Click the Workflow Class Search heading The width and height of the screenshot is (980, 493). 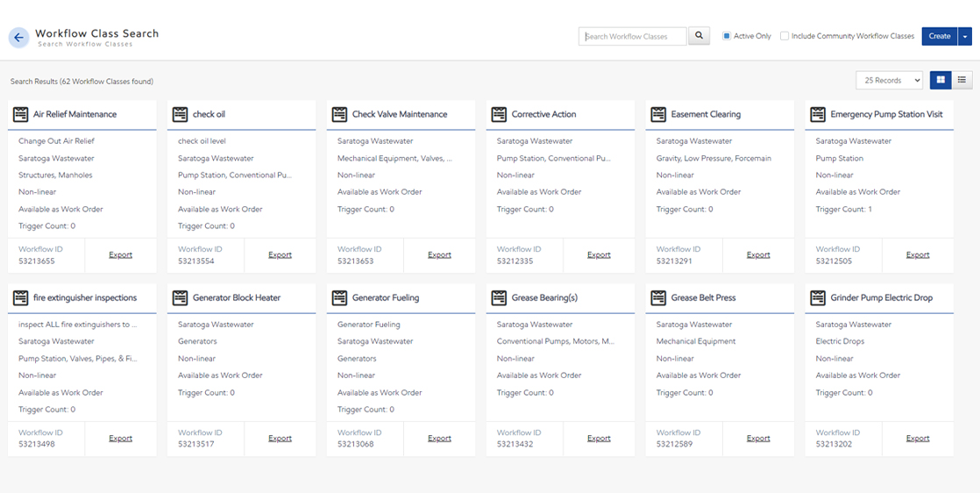pyautogui.click(x=97, y=33)
